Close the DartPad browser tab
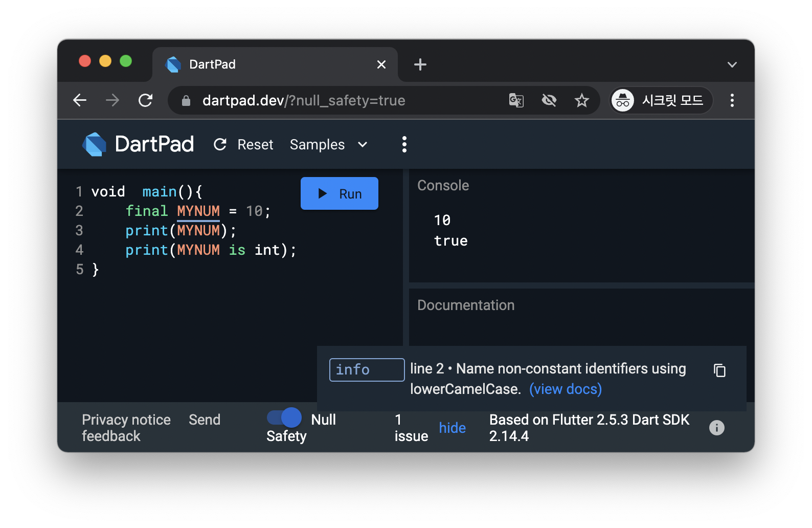The width and height of the screenshot is (812, 528). 381,64
